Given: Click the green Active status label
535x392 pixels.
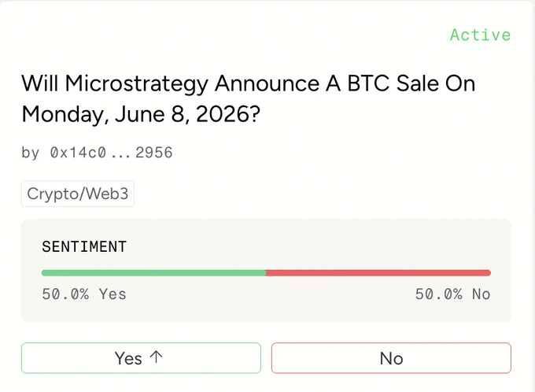Looking at the screenshot, I should 480,35.
